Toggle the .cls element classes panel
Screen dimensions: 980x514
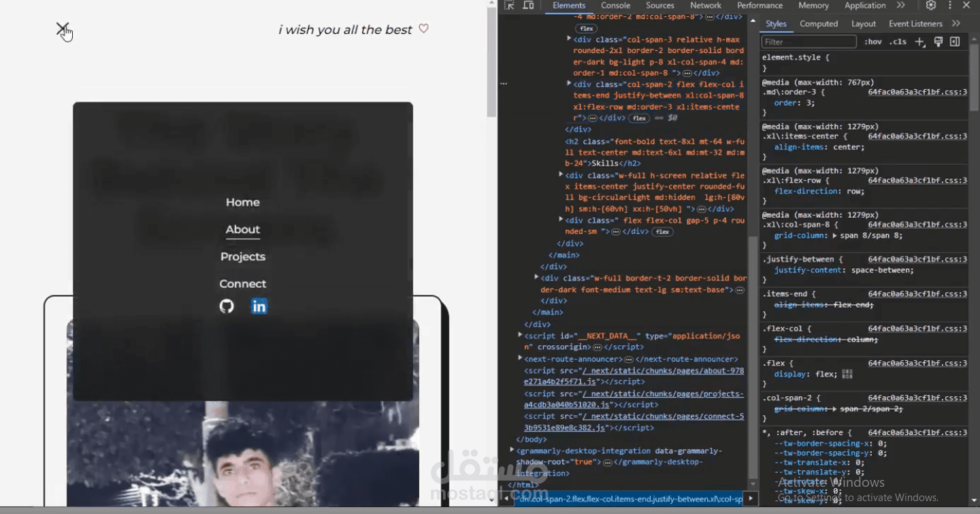pyautogui.click(x=898, y=42)
